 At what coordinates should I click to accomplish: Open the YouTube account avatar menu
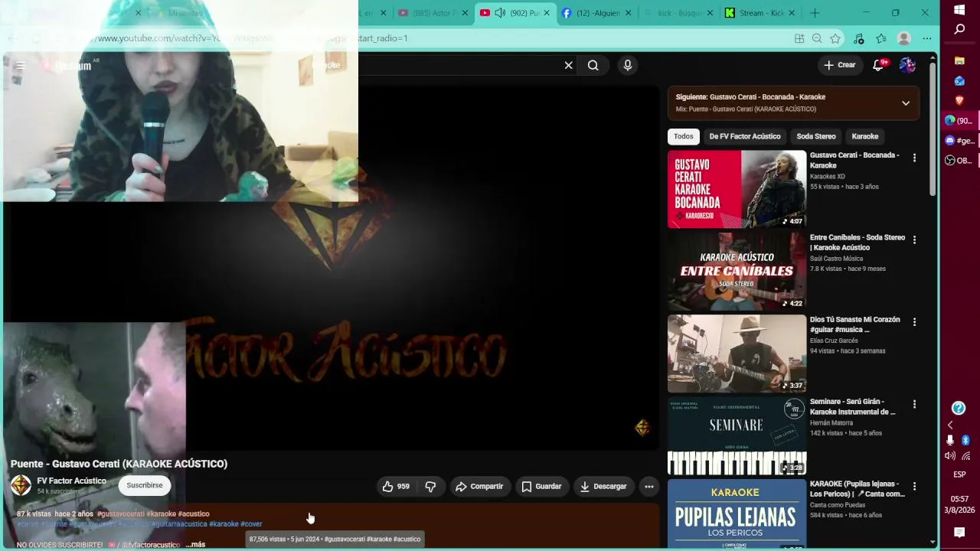tap(907, 65)
